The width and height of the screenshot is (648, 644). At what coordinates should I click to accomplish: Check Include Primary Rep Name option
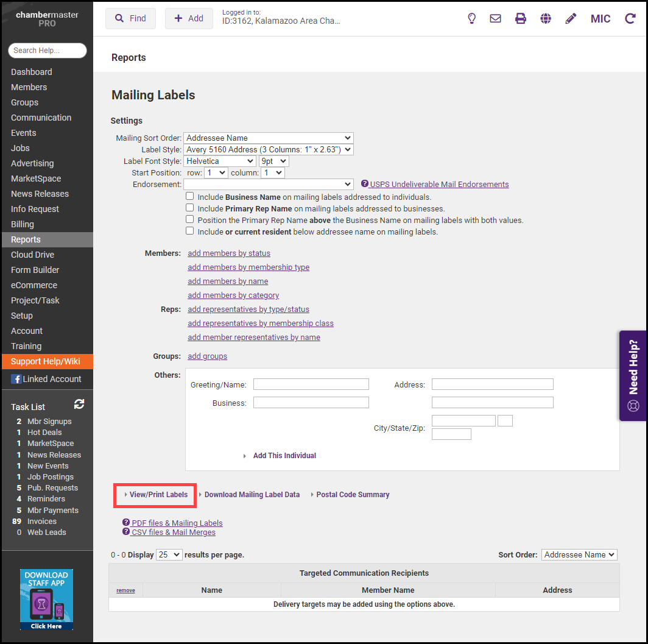(x=190, y=208)
